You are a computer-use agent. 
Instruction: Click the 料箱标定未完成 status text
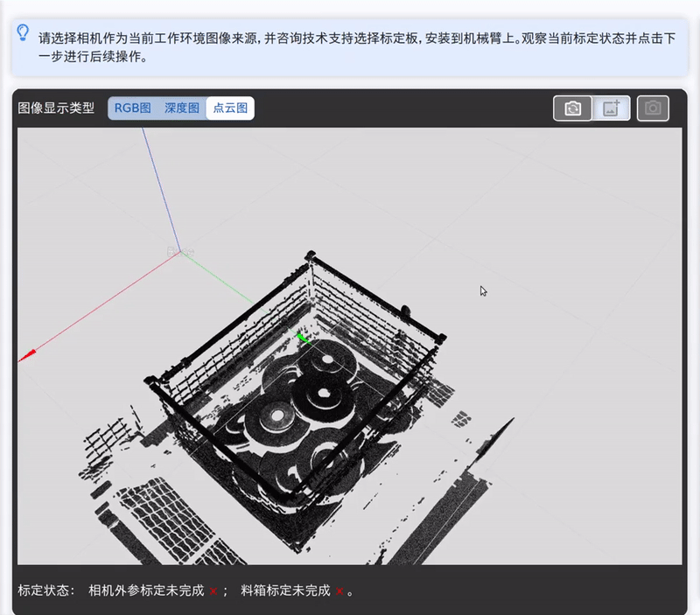point(285,591)
